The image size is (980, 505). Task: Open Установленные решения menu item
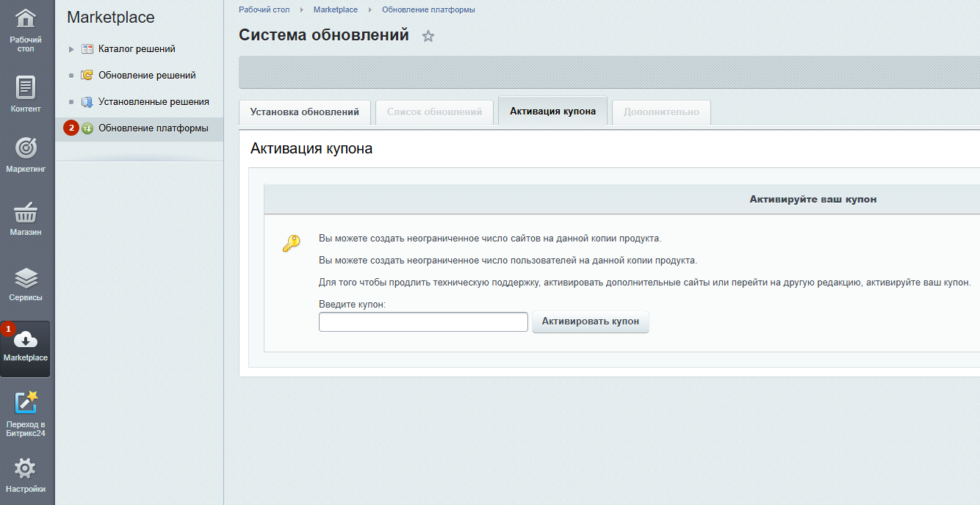pyautogui.click(x=154, y=102)
